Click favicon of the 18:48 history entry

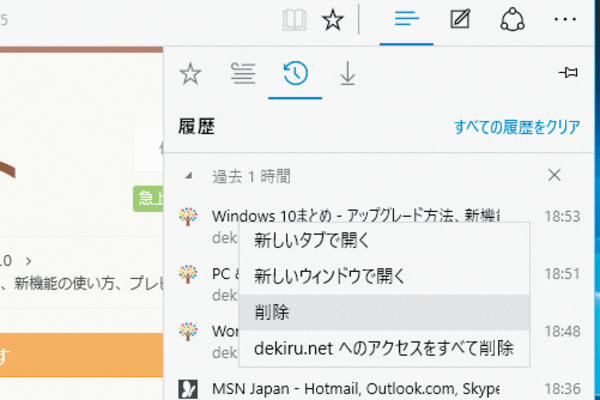click(188, 331)
